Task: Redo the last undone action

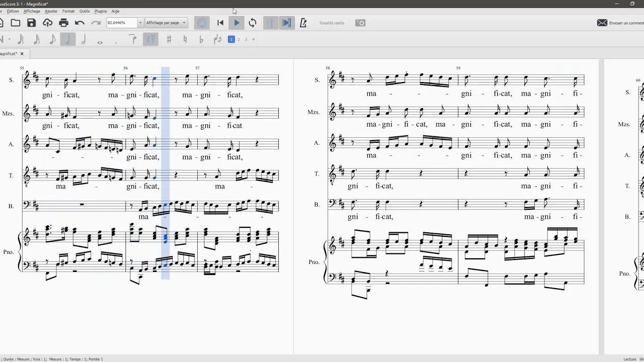Action: [x=96, y=23]
